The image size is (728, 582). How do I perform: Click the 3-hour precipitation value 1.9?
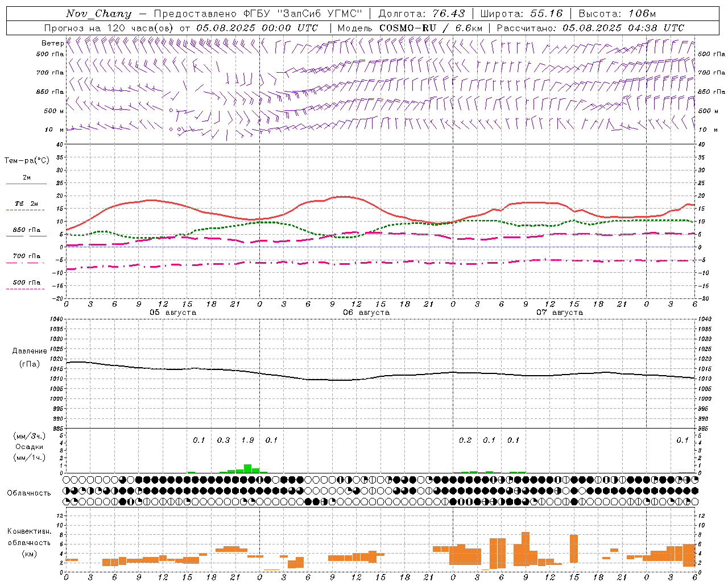click(247, 440)
